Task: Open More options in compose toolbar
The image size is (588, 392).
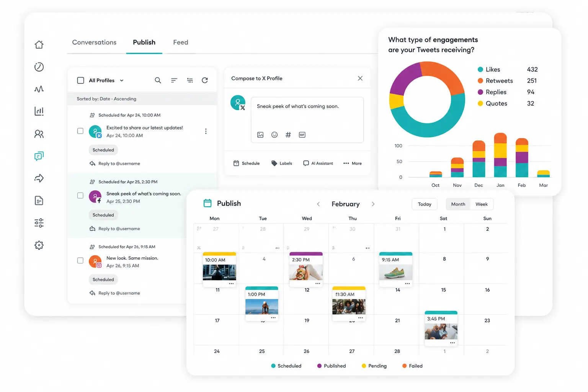Action: coord(353,163)
